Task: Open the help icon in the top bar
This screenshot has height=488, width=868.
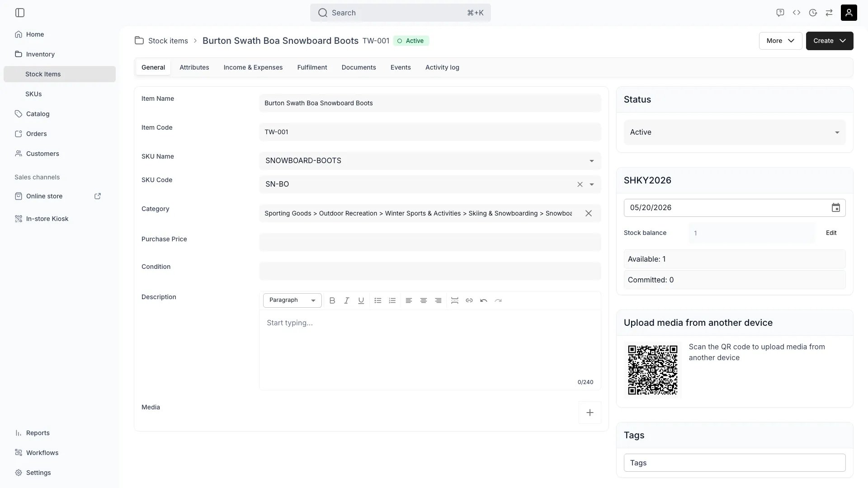Action: 780,13
